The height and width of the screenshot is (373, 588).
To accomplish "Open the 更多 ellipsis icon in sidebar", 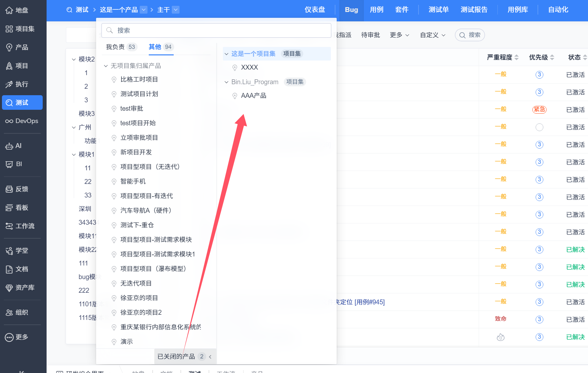I will [x=9, y=337].
